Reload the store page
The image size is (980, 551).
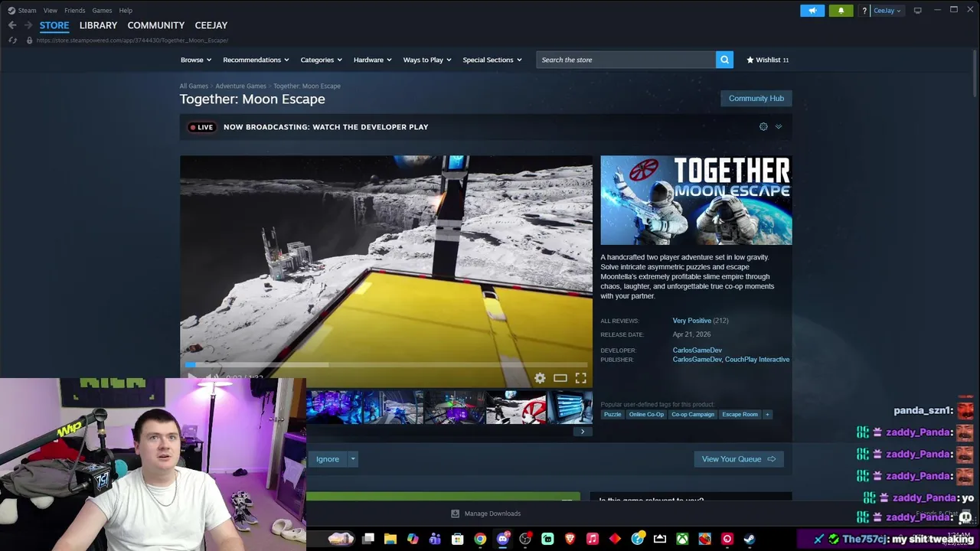[12, 40]
